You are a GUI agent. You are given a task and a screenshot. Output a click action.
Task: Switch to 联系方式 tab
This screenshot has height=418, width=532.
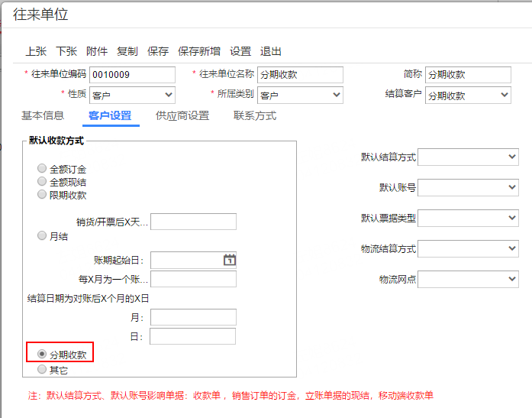255,116
